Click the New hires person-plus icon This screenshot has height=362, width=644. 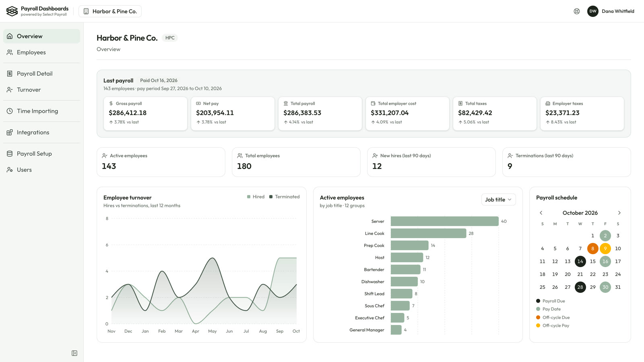point(375,156)
